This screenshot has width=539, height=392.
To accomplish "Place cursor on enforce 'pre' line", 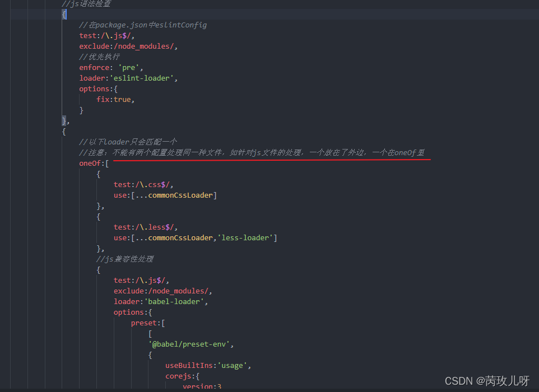I will [111, 67].
